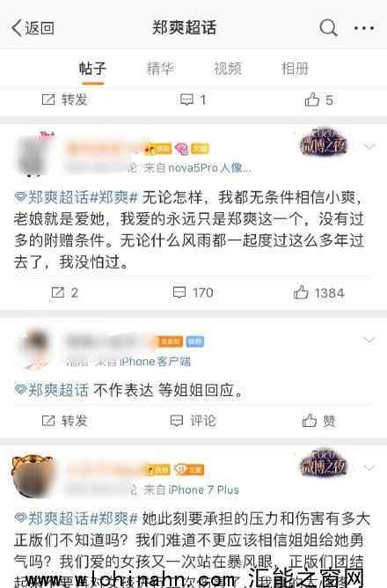Screen dimensions: 387x588
Task: Switch to the 精华 tab
Action: tap(160, 69)
